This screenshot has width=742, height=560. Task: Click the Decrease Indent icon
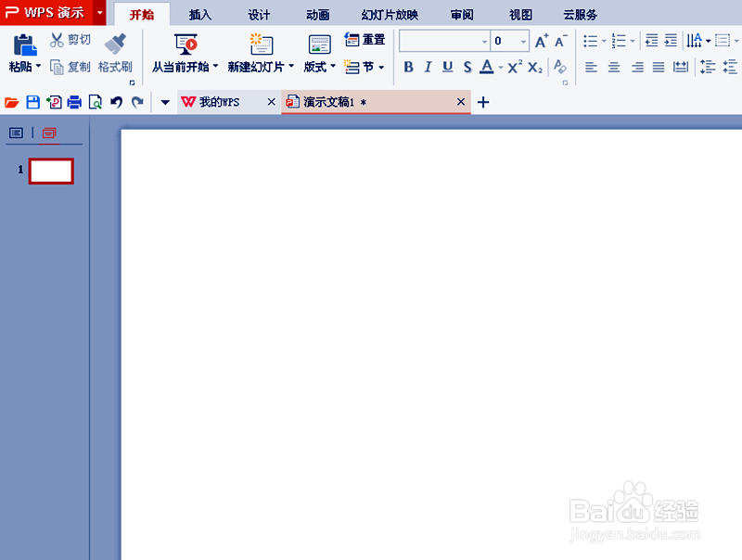pyautogui.click(x=652, y=41)
